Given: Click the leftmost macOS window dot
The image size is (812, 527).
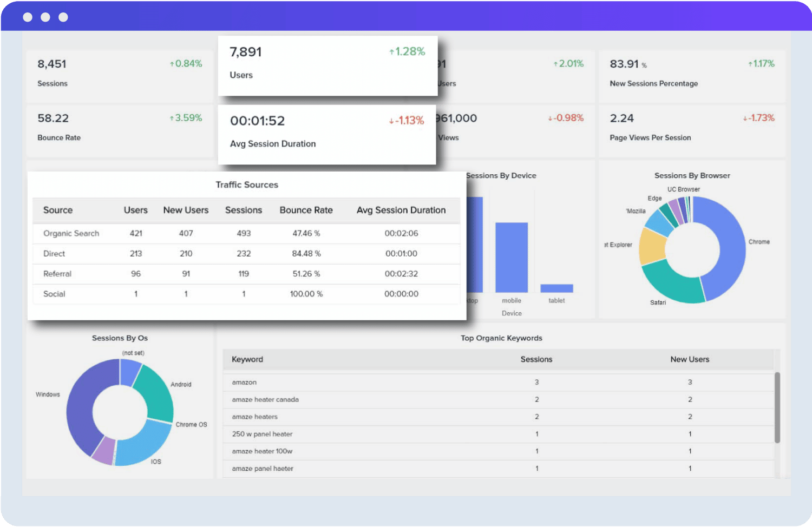Looking at the screenshot, I should click(x=28, y=17).
